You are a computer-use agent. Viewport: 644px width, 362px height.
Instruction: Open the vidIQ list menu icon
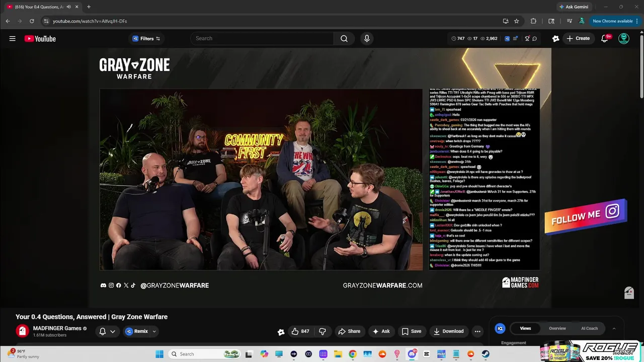pyautogui.click(x=515, y=39)
